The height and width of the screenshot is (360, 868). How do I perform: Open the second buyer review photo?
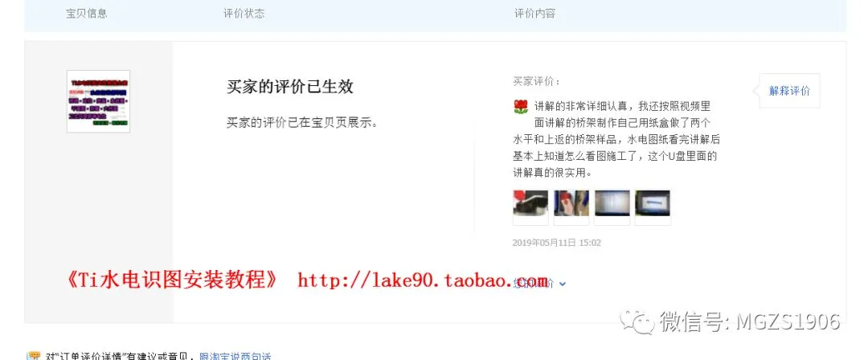[571, 207]
